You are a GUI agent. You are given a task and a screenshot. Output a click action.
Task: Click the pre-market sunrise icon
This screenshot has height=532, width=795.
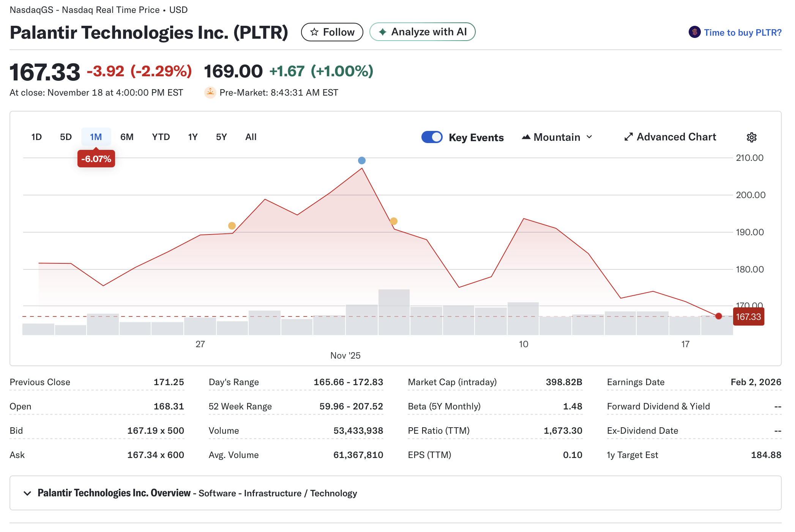tap(210, 92)
